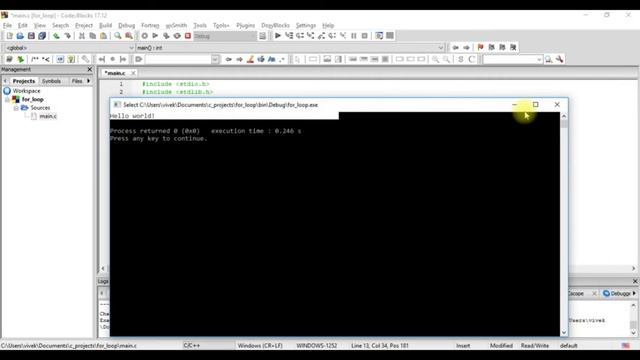Switch to the Files tab
The image size is (640, 360).
point(77,81)
